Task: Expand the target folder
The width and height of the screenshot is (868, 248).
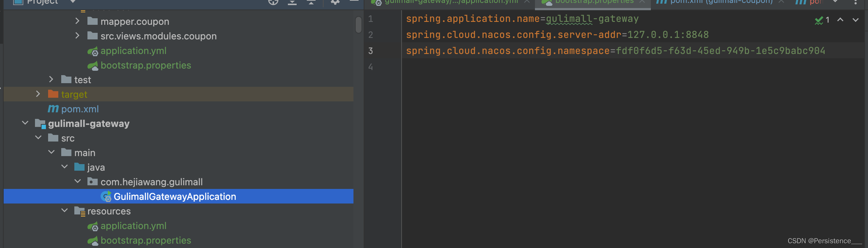Action: 38,94
